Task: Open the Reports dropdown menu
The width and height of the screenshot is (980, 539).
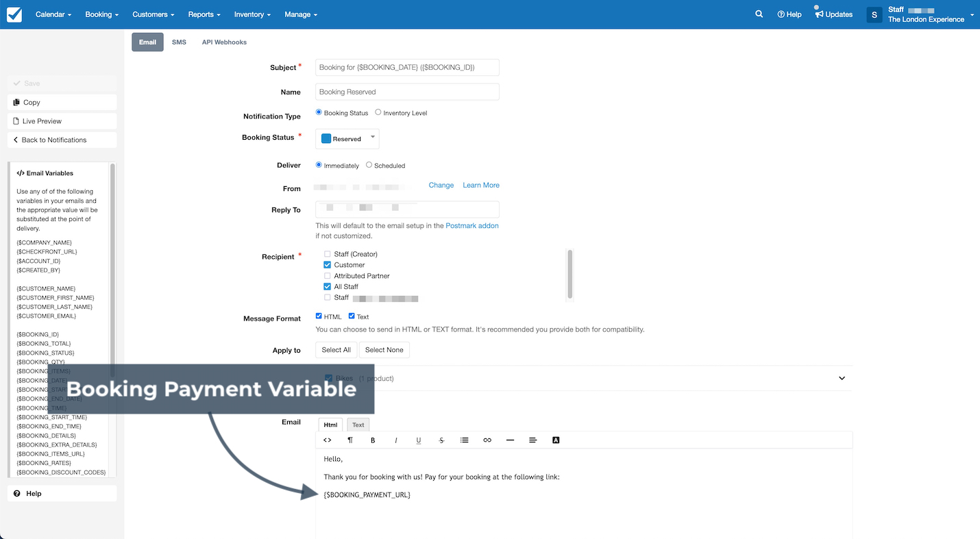Action: pos(204,14)
